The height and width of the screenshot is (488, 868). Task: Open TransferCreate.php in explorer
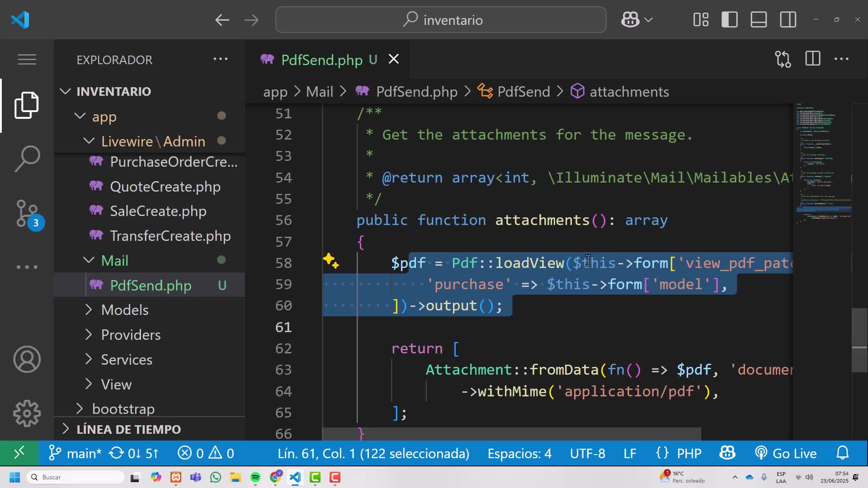(149, 236)
